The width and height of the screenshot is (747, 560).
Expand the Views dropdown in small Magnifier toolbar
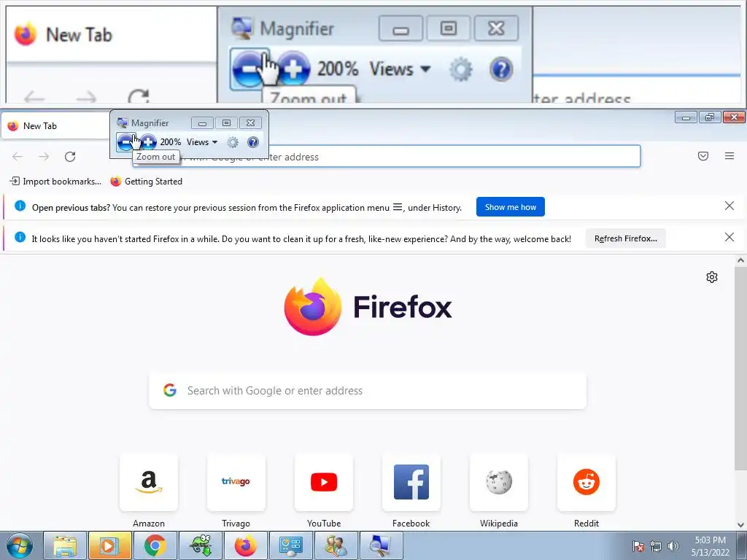(x=202, y=142)
